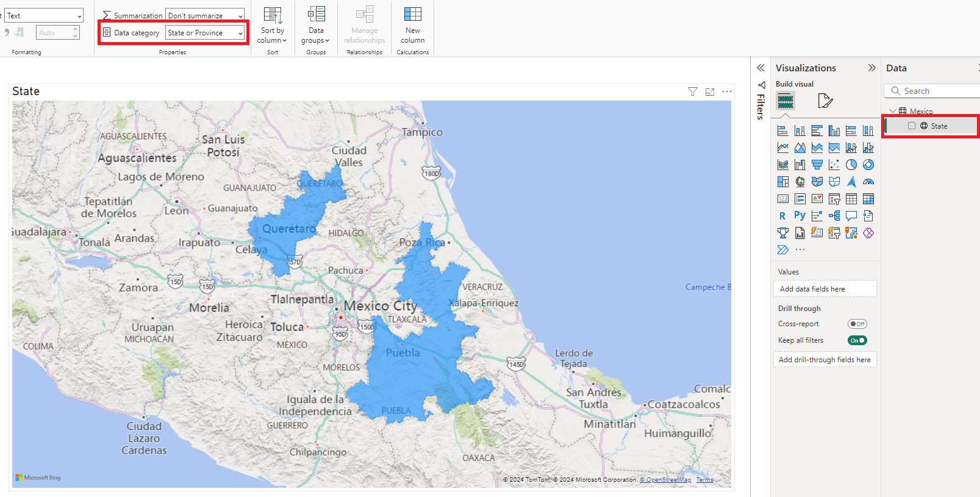Image resolution: width=980 pixels, height=497 pixels.
Task: Choose the Line chart visual
Action: 782,148
